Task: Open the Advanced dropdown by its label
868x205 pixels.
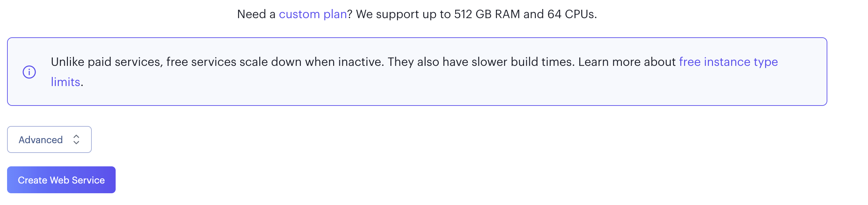Action: [40, 140]
